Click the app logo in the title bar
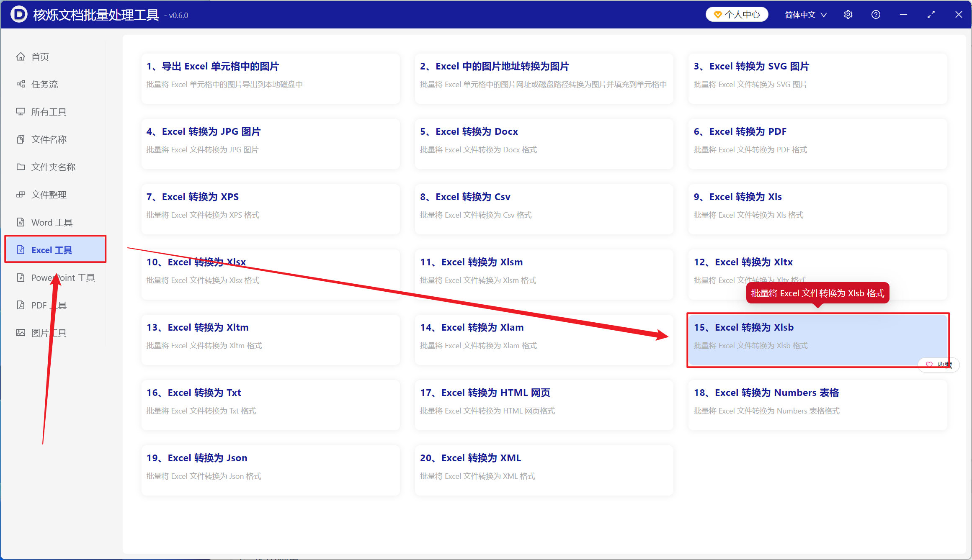The height and width of the screenshot is (560, 972). [19, 15]
